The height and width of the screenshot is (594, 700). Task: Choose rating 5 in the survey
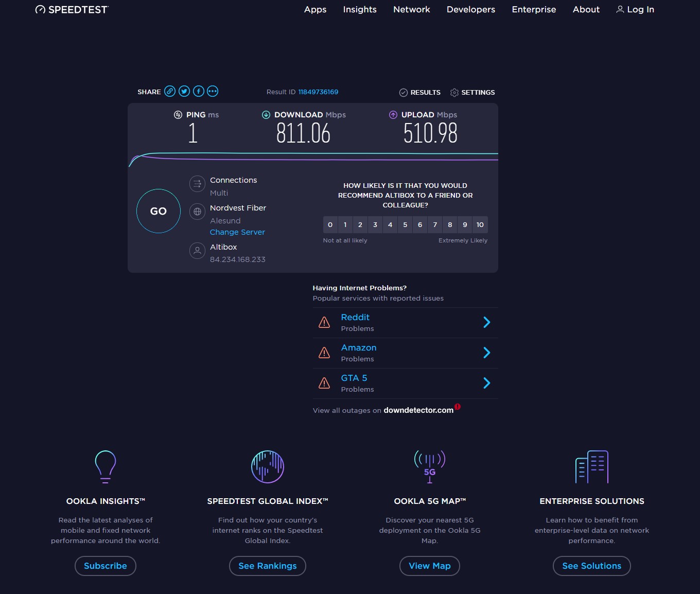(x=405, y=225)
